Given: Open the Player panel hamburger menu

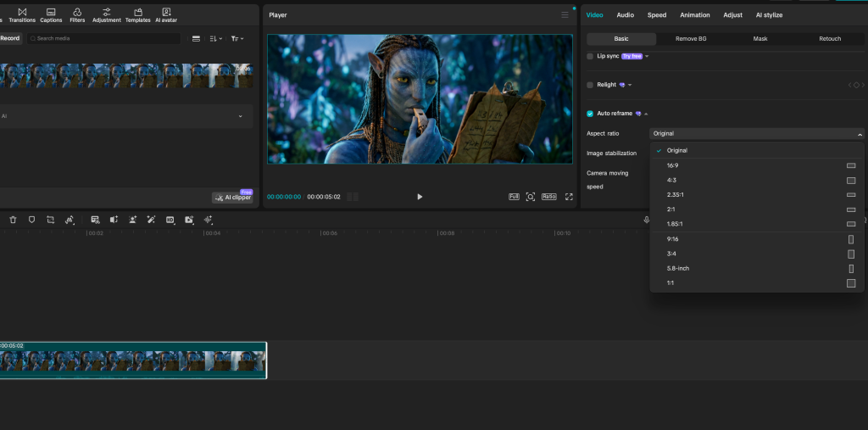Looking at the screenshot, I should pos(565,15).
